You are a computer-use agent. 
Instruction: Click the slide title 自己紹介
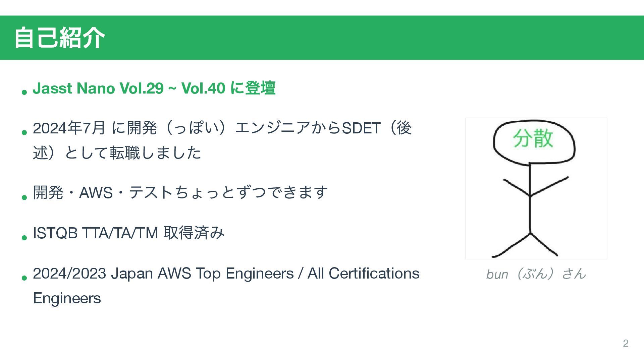click(59, 38)
